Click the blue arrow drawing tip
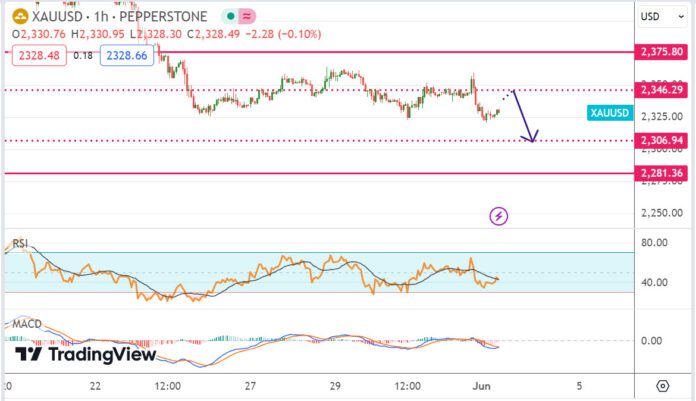The width and height of the screenshot is (696, 401). pos(534,137)
